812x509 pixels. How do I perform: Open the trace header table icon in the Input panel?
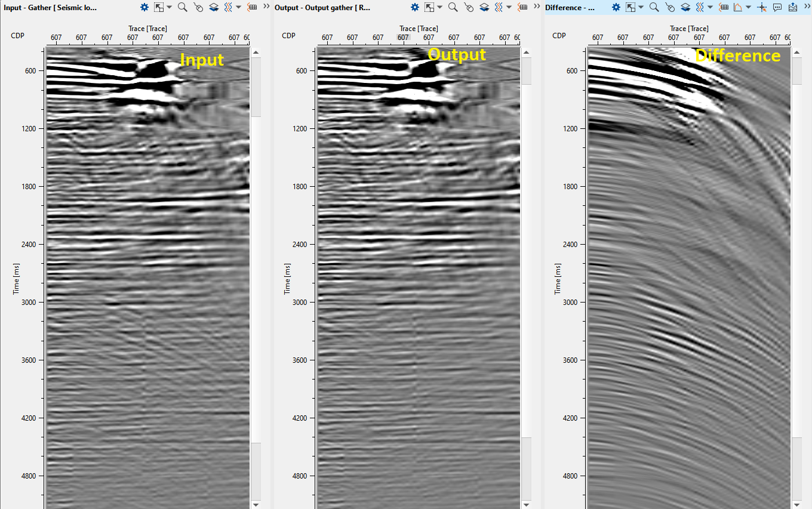click(x=252, y=7)
